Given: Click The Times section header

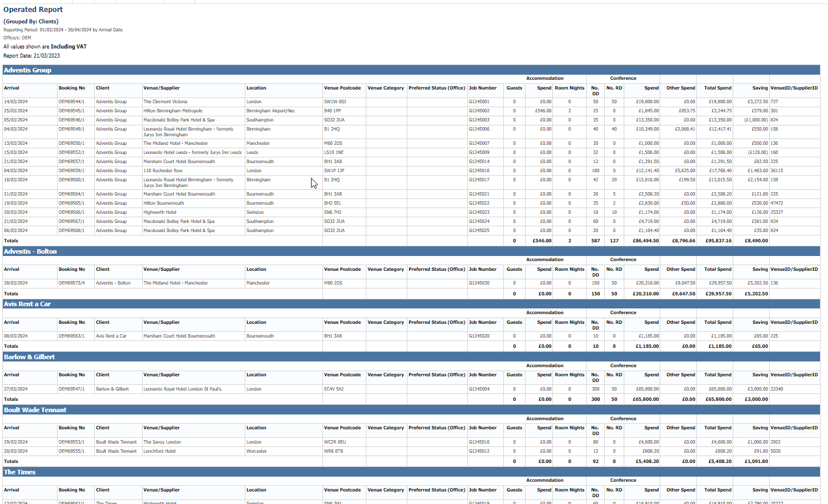Looking at the screenshot, I should 411,472.
